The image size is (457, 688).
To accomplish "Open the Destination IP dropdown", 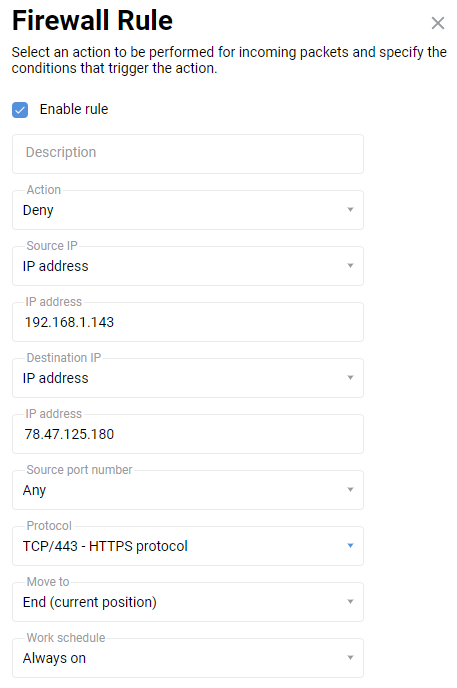I will tap(188, 378).
